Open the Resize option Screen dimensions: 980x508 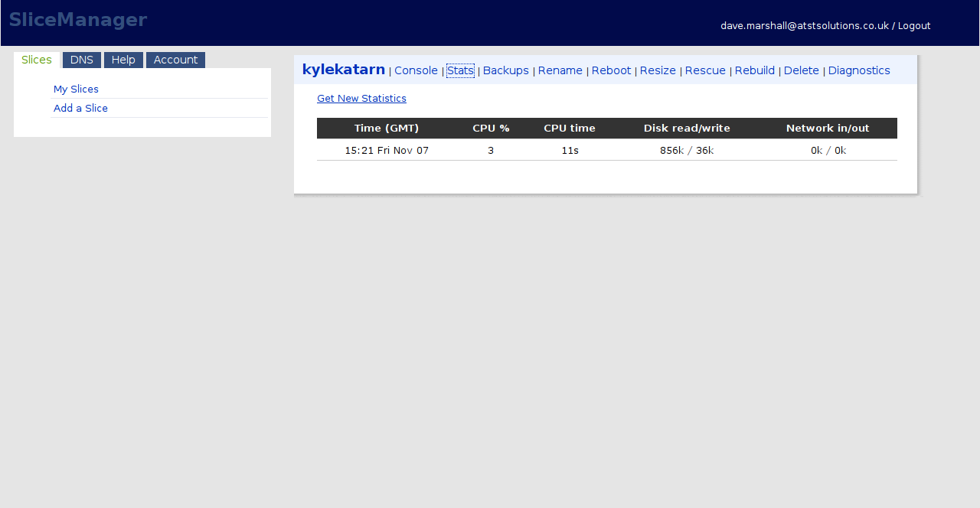tap(658, 70)
